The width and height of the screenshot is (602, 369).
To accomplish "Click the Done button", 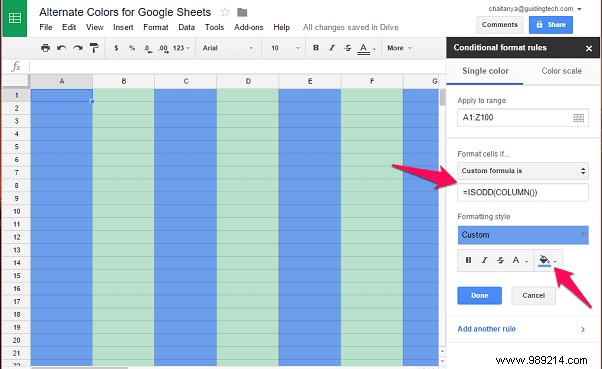I will pyautogui.click(x=480, y=296).
